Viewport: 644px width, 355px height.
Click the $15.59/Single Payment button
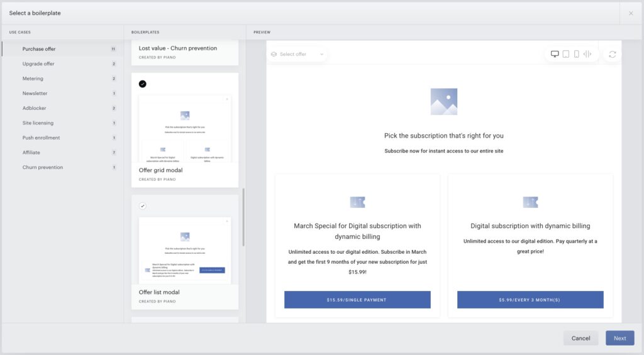tap(357, 300)
